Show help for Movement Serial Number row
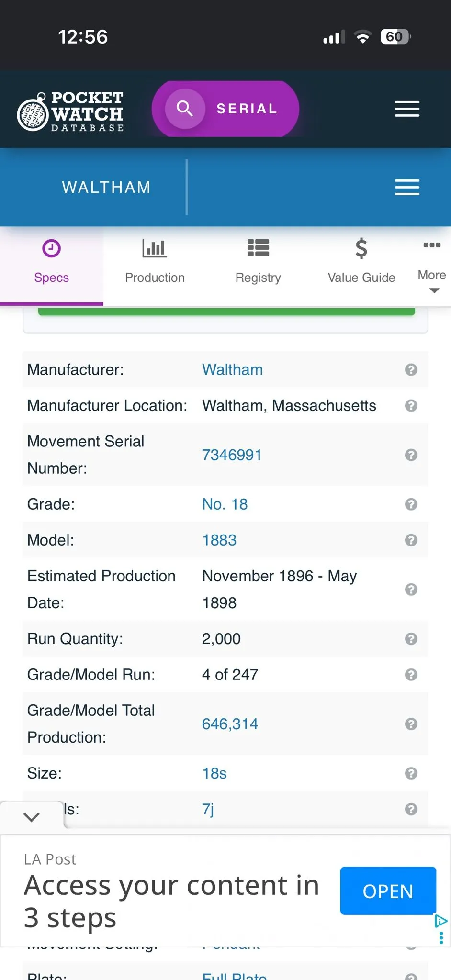451x980 pixels. coord(411,455)
